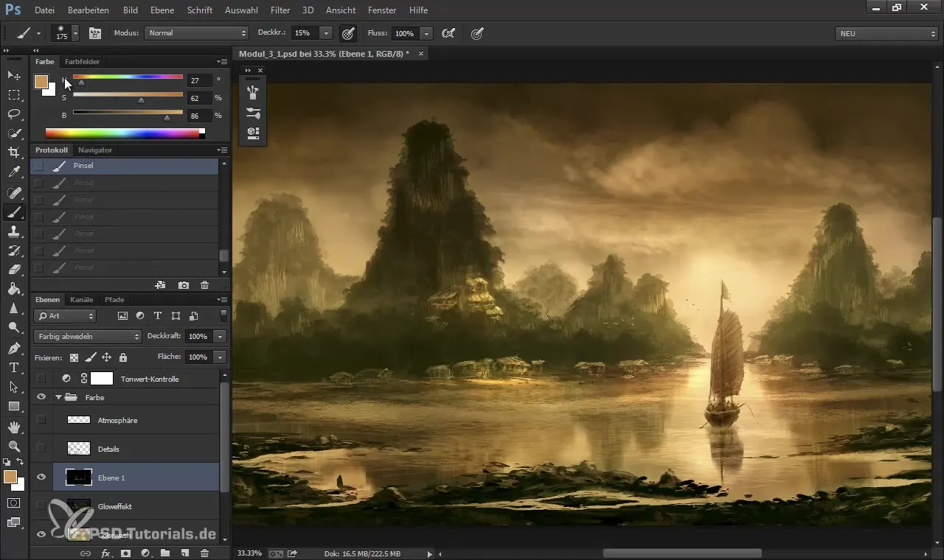
Task: Click the zoom percentage field 33.33%
Action: (249, 553)
